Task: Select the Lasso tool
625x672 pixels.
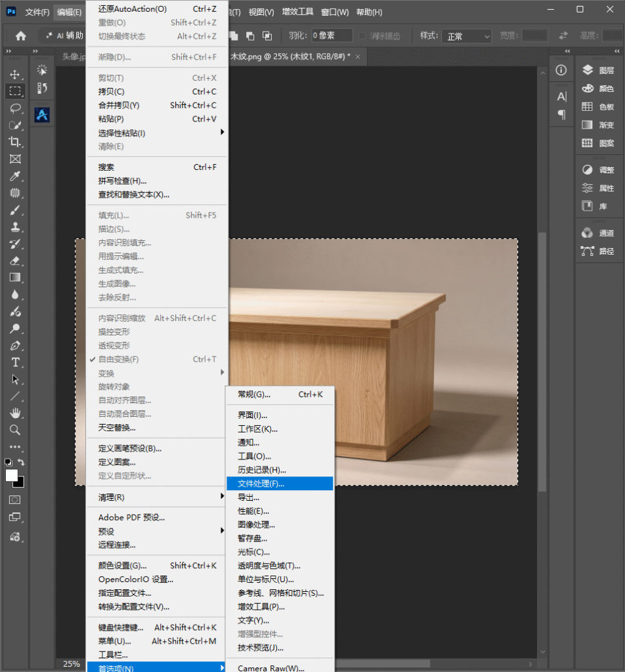Action: click(15, 108)
